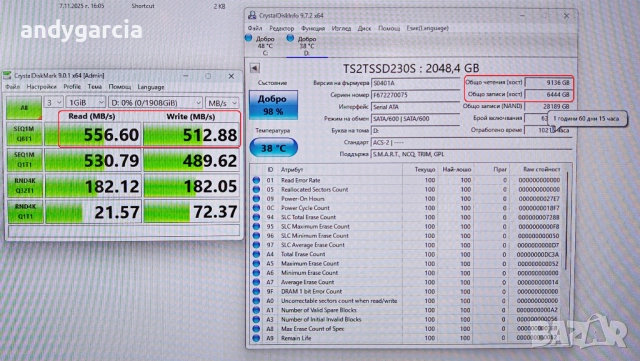Click status circle of Maximum Erase Count

pyautogui.click(x=256, y=263)
